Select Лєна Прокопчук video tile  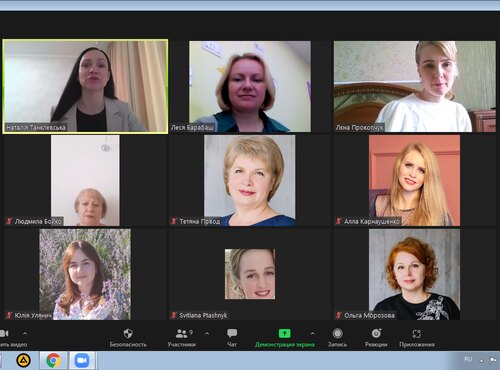click(x=415, y=86)
